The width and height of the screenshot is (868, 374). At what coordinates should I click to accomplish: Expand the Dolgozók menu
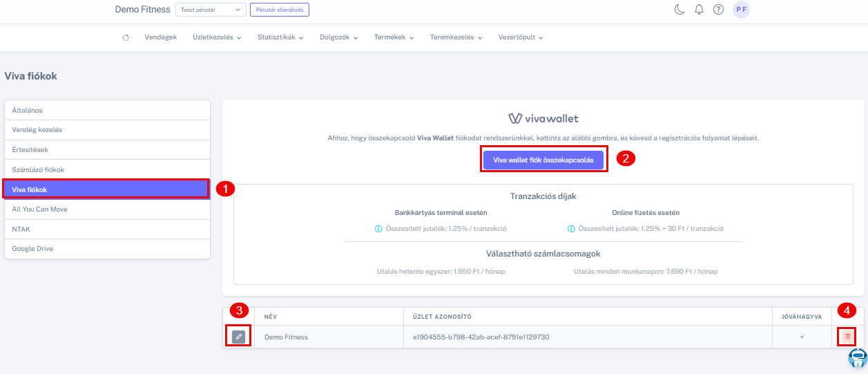pos(339,37)
